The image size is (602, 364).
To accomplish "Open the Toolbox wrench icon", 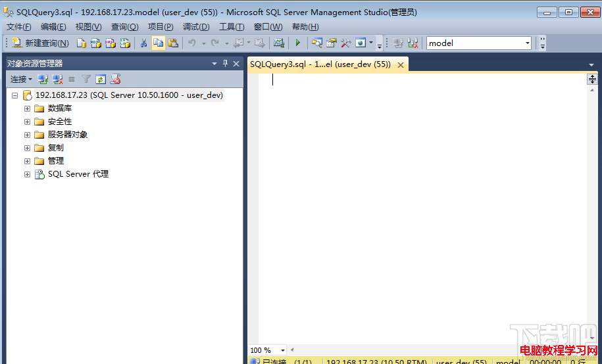I will 346,43.
